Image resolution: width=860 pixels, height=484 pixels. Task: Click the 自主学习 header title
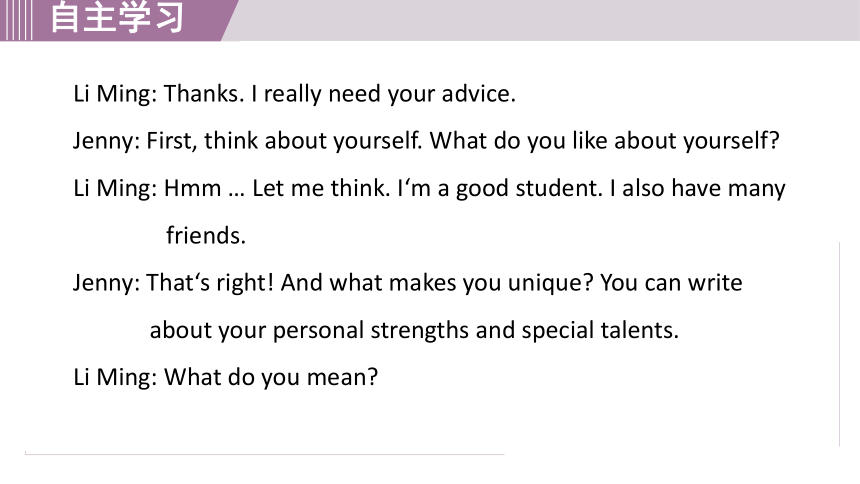click(x=117, y=17)
